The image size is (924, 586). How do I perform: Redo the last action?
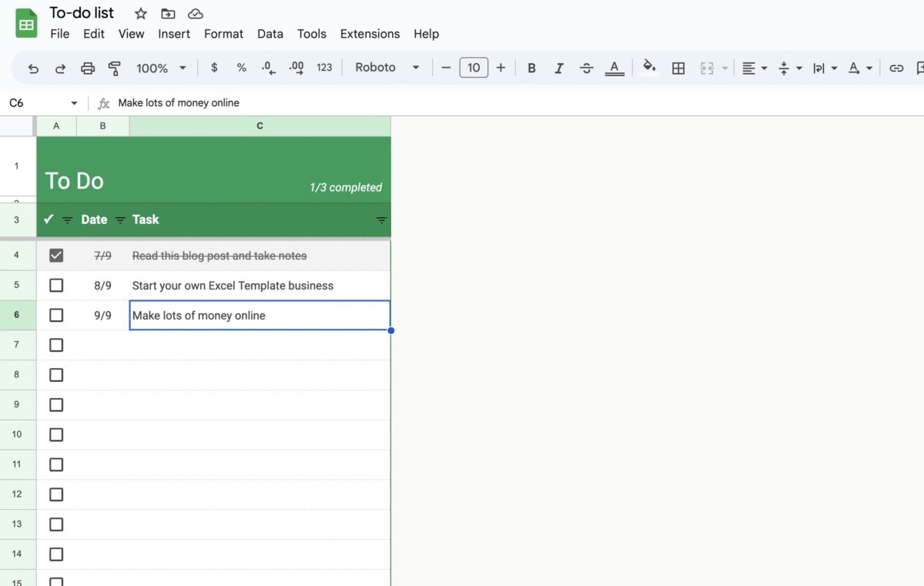pos(60,68)
